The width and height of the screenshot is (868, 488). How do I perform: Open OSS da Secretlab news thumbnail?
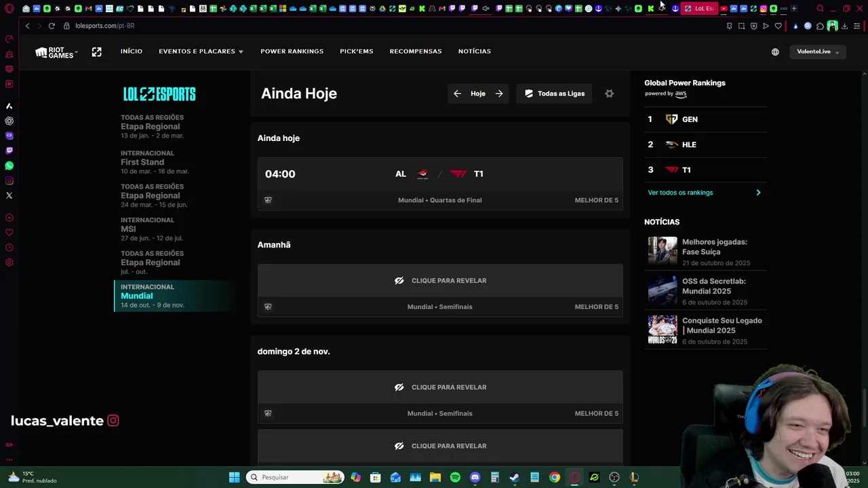click(x=662, y=291)
